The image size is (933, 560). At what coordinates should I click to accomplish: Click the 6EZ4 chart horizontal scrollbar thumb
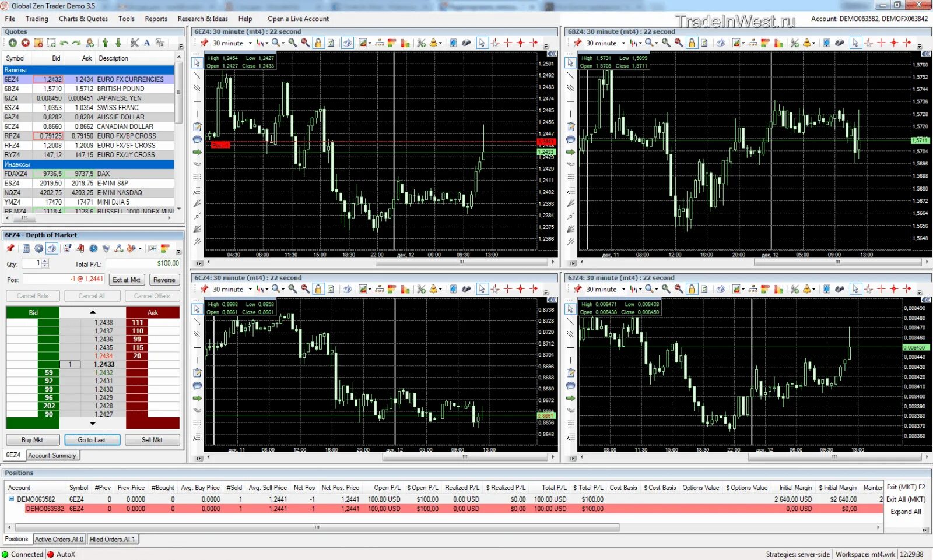461,262
